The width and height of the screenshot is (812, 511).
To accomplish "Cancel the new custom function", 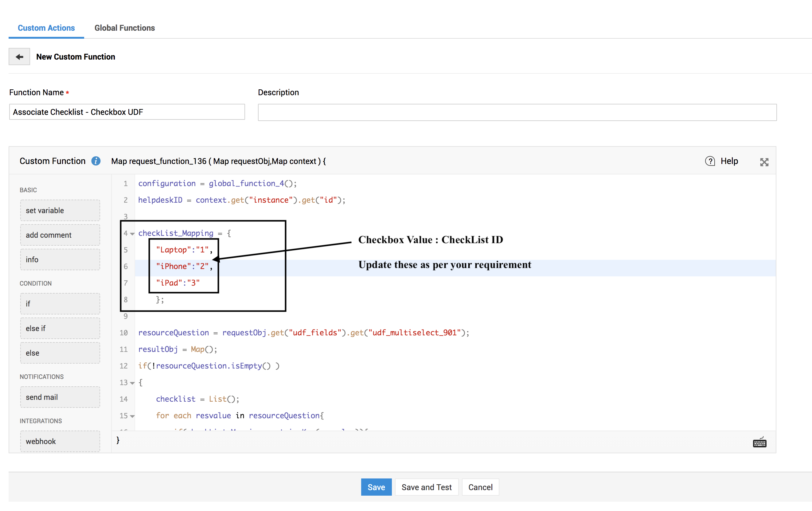I will 480,487.
